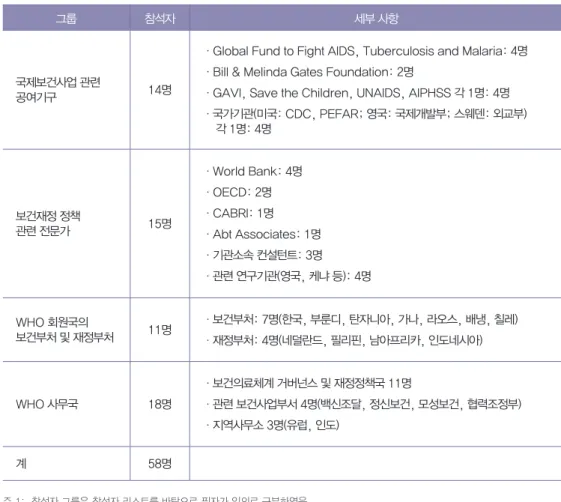Click the '세부 사항' column header
The height and width of the screenshot is (502, 561).
pos(376,18)
